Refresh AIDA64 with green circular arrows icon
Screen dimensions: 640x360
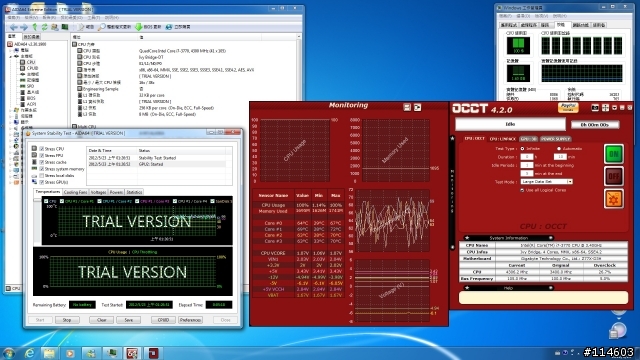44,27
